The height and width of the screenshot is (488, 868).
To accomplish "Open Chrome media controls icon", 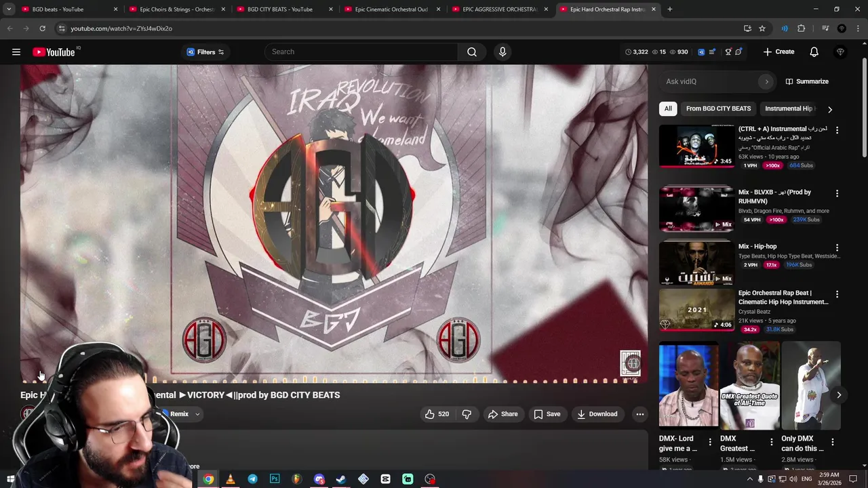I will point(825,28).
